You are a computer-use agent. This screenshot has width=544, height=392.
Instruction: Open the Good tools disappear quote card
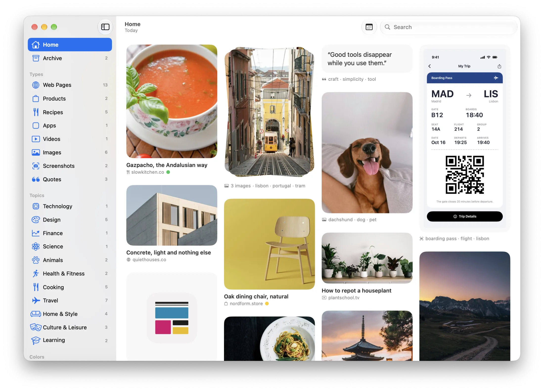367,59
